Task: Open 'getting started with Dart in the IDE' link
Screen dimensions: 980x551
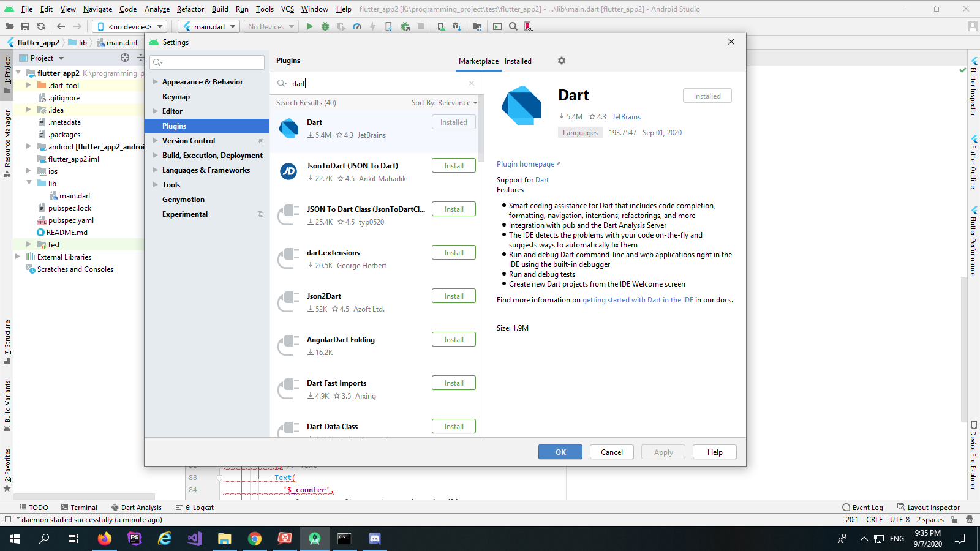Action: (638, 300)
